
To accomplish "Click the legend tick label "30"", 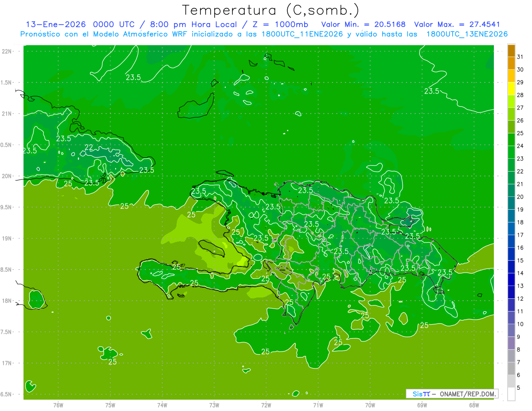I will tap(520, 70).
